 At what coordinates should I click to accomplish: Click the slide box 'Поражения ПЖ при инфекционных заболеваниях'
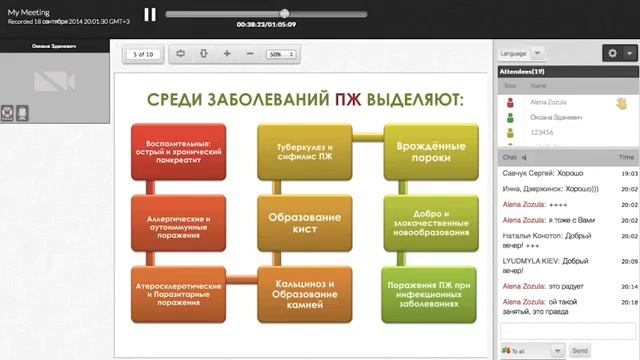coord(429,294)
